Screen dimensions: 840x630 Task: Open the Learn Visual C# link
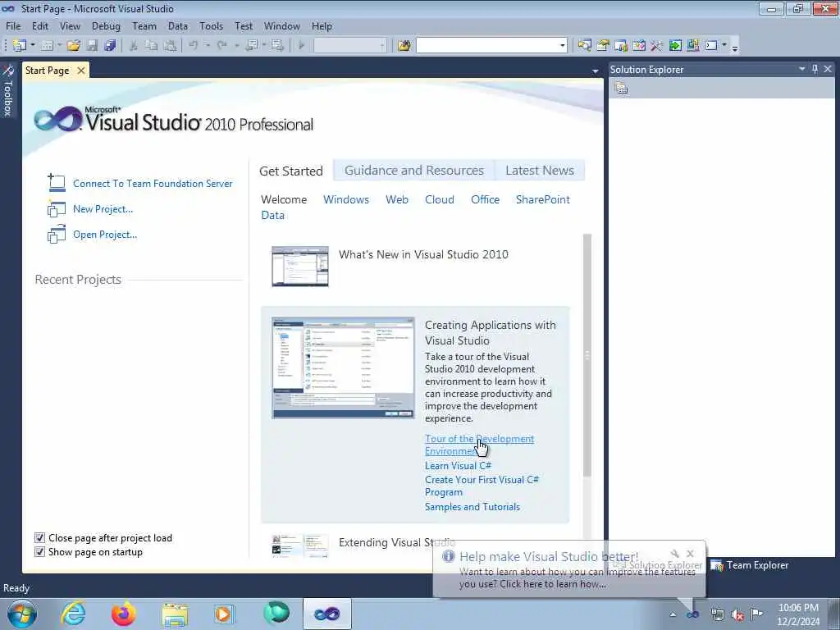click(458, 466)
